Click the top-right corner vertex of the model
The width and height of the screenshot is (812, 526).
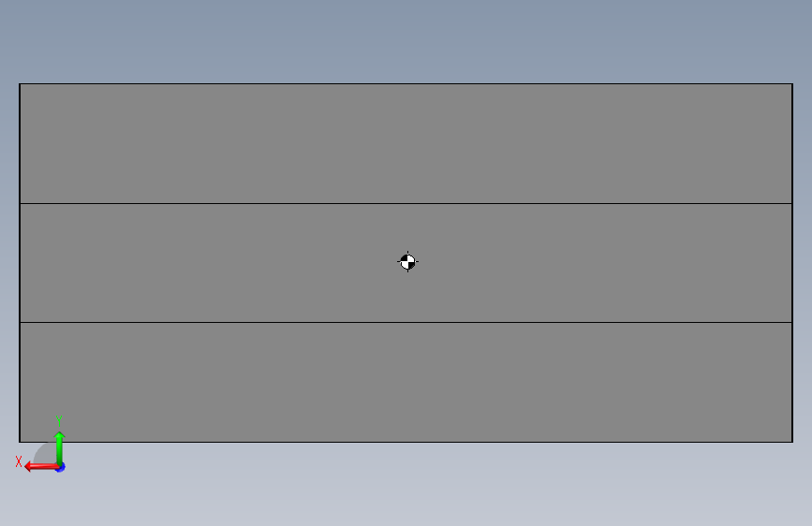[x=792, y=84]
